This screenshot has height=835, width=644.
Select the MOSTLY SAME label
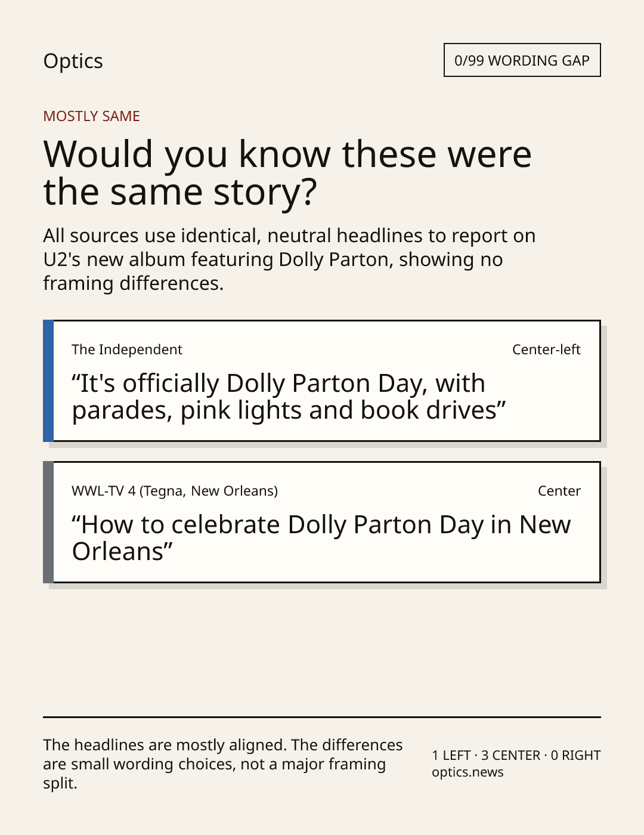click(91, 116)
